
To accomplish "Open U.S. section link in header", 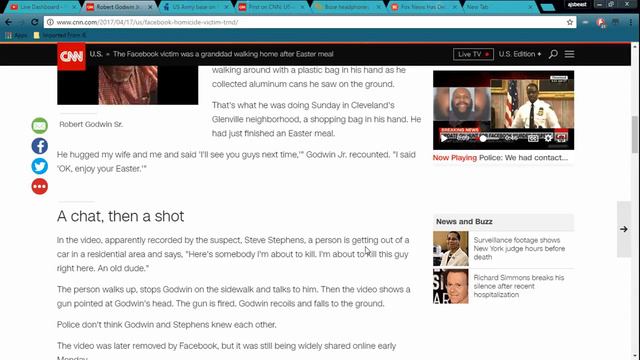I will (96, 54).
